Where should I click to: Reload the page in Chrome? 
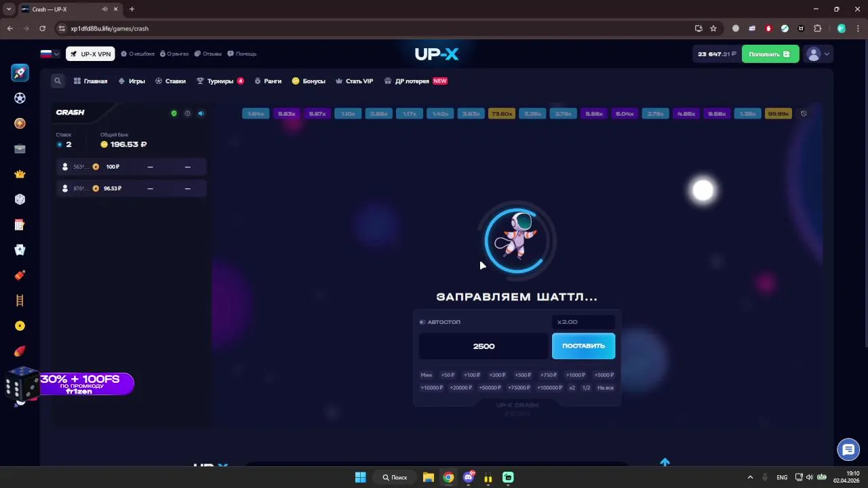click(42, 28)
